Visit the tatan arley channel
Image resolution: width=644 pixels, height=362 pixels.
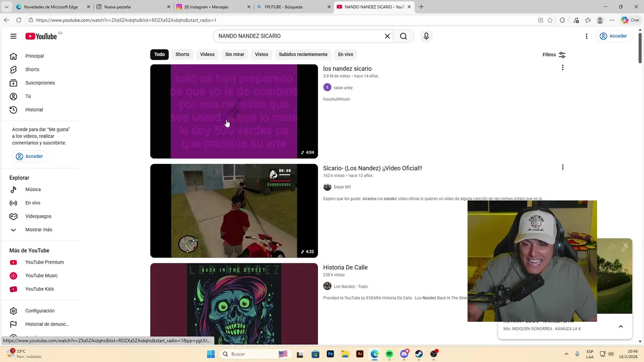click(343, 87)
